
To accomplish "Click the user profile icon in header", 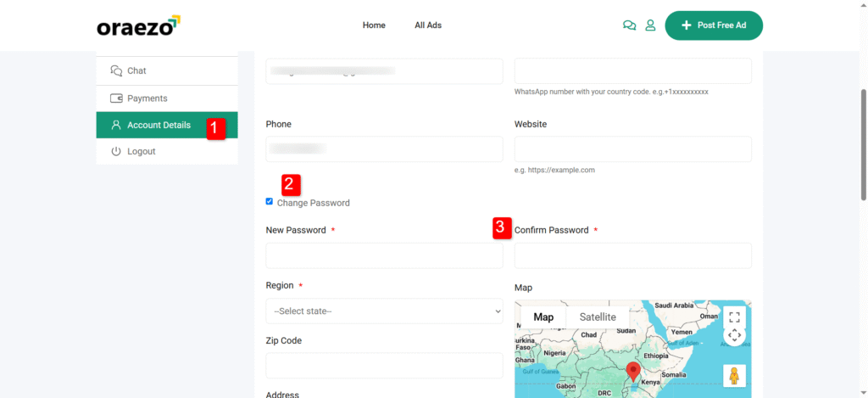I will [x=650, y=25].
